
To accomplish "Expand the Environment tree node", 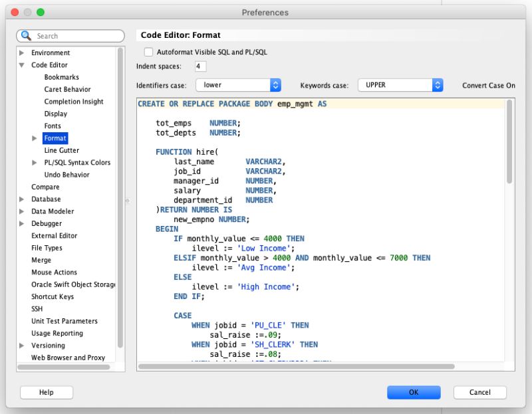I will [21, 52].
